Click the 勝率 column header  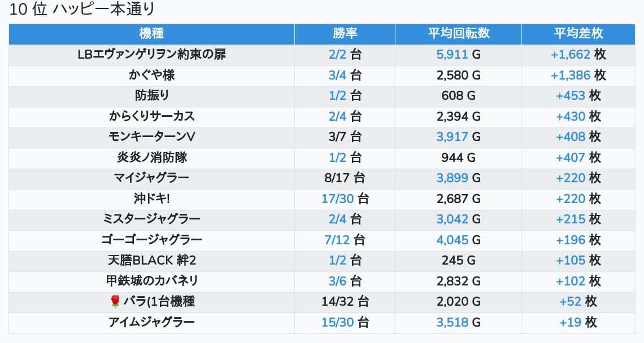tap(345, 34)
